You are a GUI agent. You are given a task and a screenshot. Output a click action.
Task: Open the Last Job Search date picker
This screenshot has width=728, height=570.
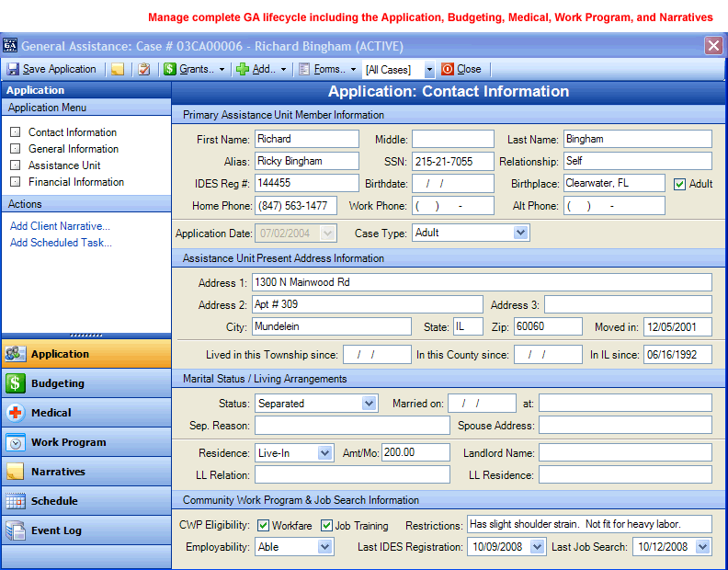[703, 547]
